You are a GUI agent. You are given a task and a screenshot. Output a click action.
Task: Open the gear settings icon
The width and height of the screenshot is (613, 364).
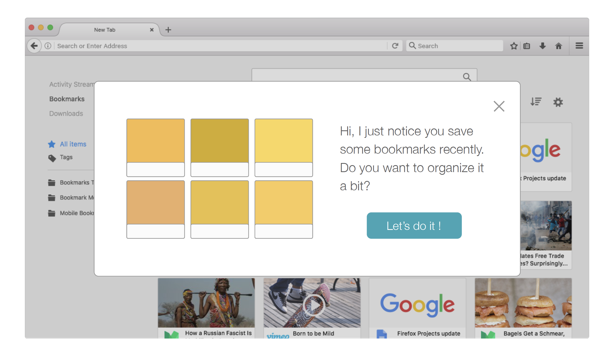(x=558, y=102)
